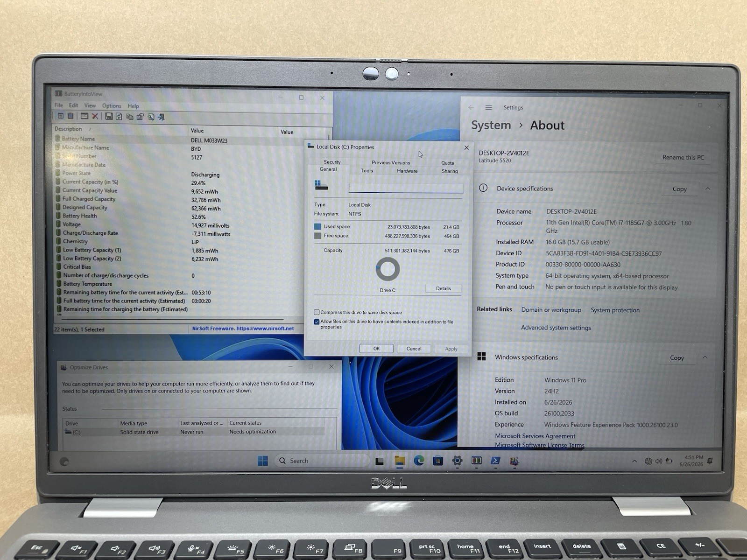Uncheck Allow files to have contents indexed
The width and height of the screenshot is (747, 560).
[x=317, y=322]
